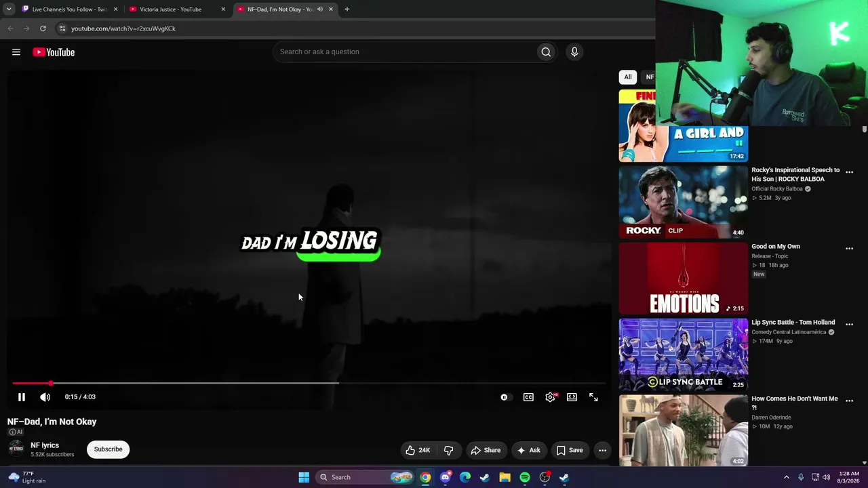Show hidden system tray icons
This screenshot has height=488, width=868.
[x=787, y=477]
